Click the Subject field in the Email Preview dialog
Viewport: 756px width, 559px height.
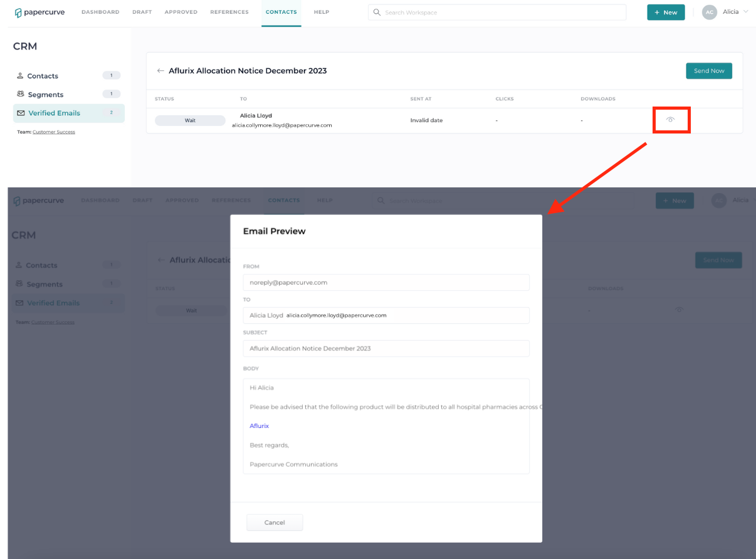[x=386, y=348]
